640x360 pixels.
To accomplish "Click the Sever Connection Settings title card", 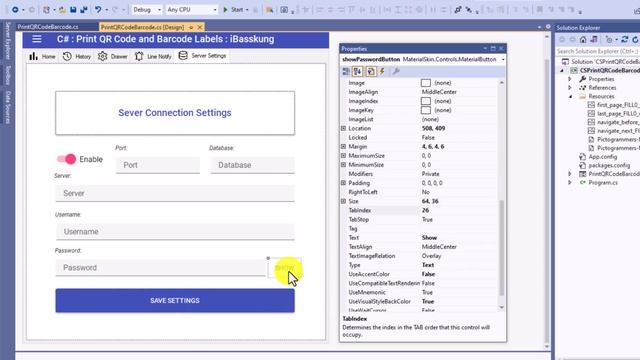I will pyautogui.click(x=175, y=113).
